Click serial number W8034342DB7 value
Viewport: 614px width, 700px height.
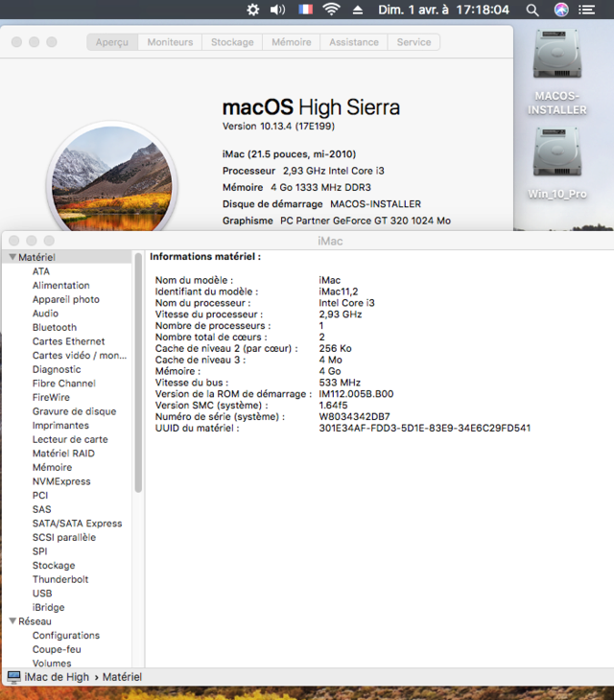click(x=355, y=417)
